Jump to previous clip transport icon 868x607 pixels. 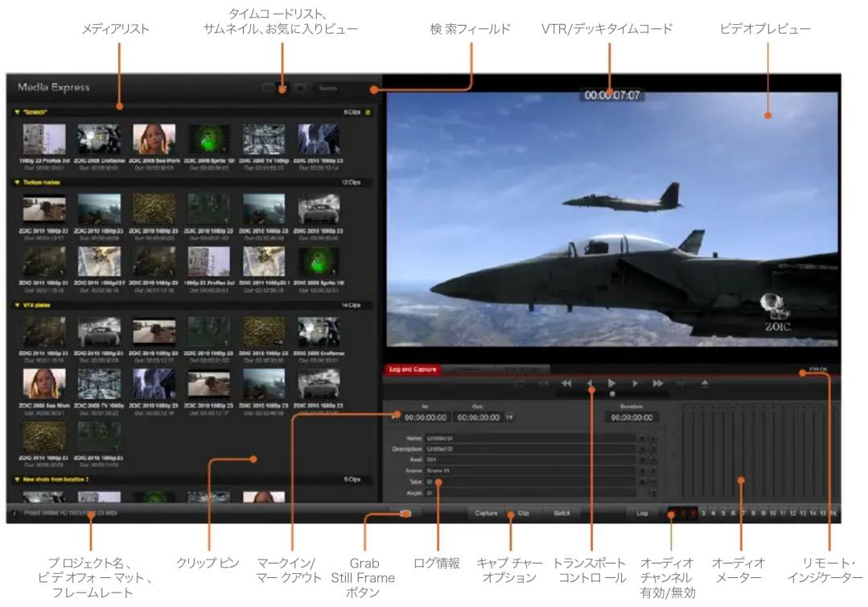click(x=544, y=383)
